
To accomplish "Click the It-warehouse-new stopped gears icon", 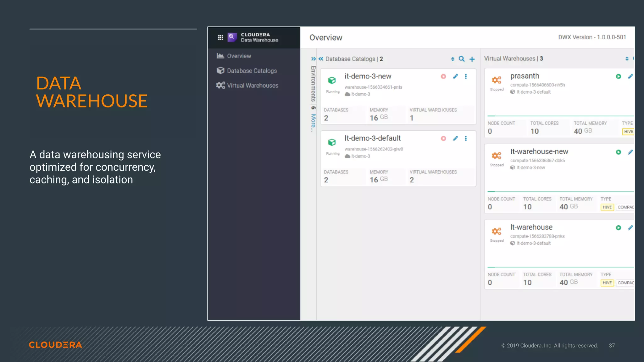I will click(497, 156).
